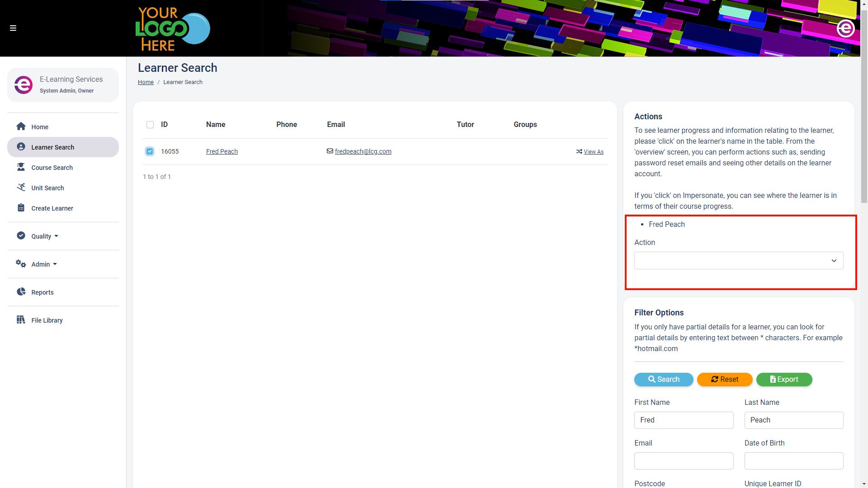This screenshot has height=488, width=868.
Task: Click the page vertical scrollbar
Action: click(x=864, y=106)
